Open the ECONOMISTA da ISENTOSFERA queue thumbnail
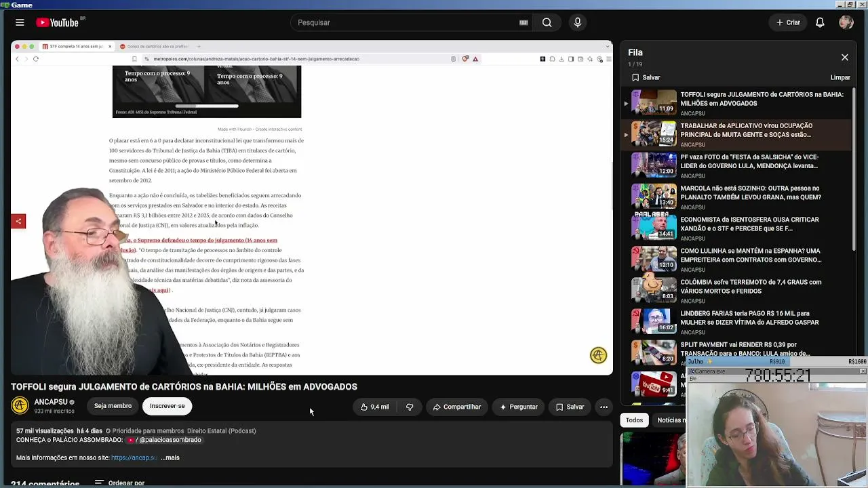Viewport: 868px width, 488px height. point(654,227)
